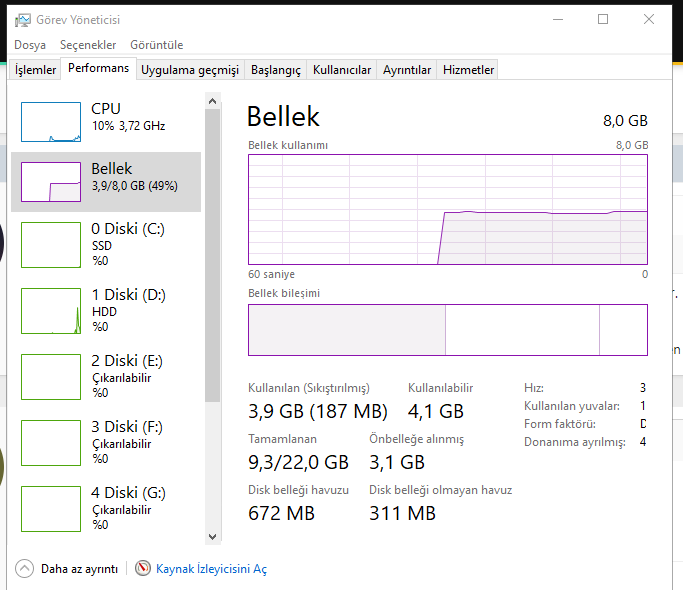Screen dimensions: 683x590
Task: Select the 0 Diski (C:) SSD graph
Action: click(51, 245)
